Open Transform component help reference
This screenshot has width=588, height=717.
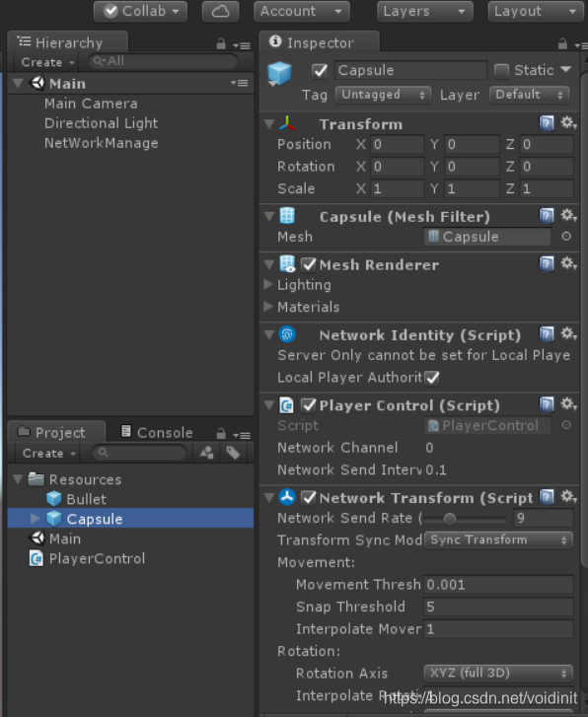coord(547,123)
